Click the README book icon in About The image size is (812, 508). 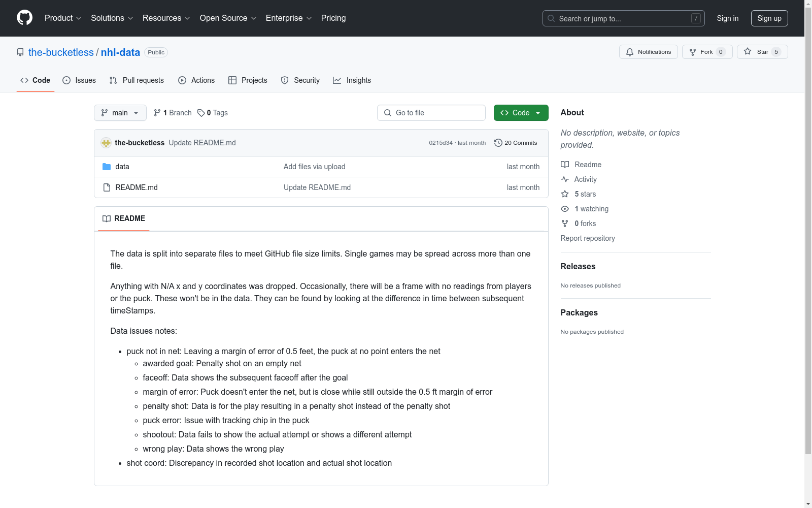click(565, 165)
